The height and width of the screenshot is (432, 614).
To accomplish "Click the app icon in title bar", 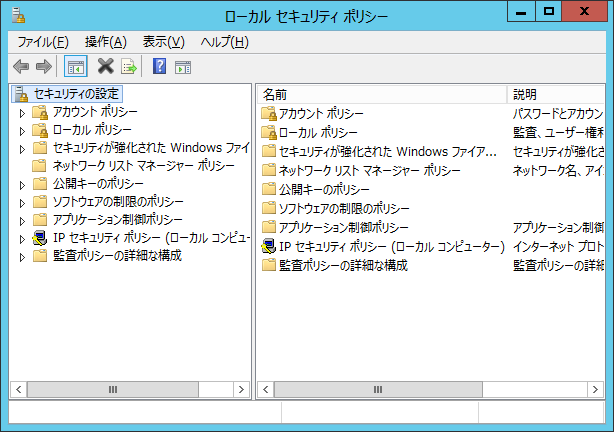I will pyautogui.click(x=18, y=16).
